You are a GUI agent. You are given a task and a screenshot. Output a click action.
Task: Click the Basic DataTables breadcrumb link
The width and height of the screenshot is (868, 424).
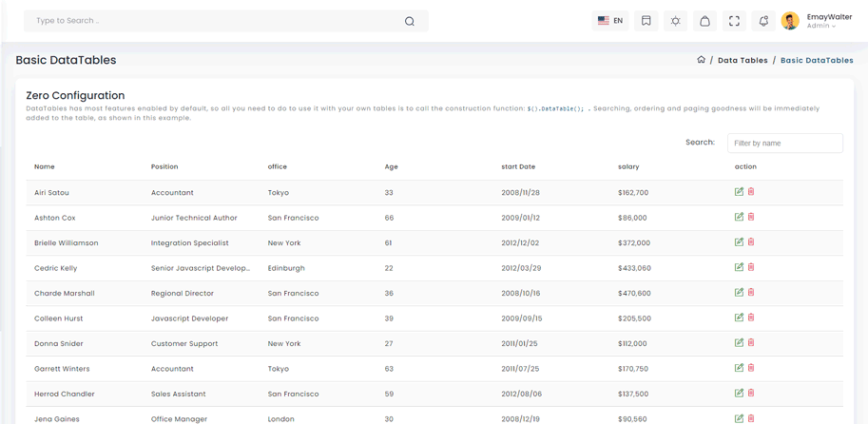click(817, 61)
